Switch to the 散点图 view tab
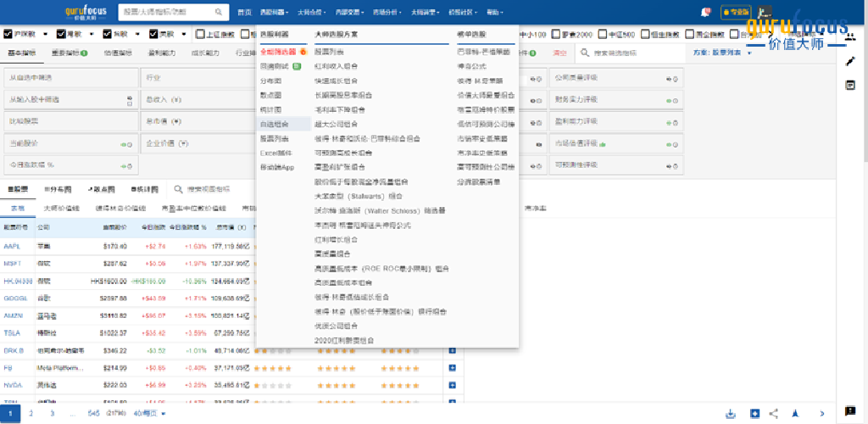868x424 pixels. pos(101,189)
